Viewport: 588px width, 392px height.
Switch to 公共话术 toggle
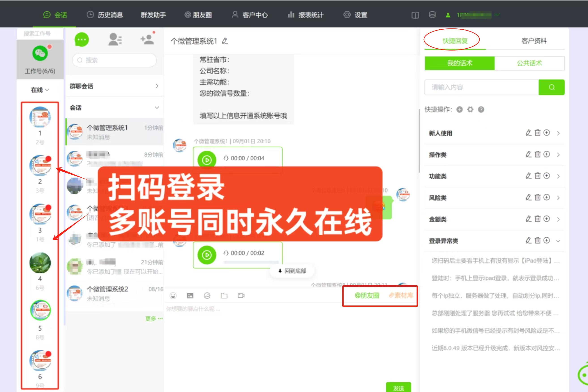pos(529,63)
